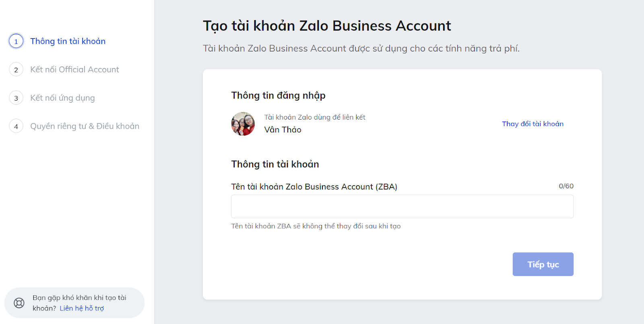Click the Thông tin đăng nhập section heading
644x324 pixels.
click(278, 96)
